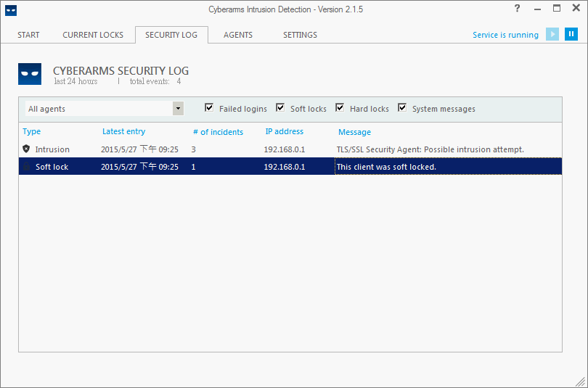Image resolution: width=588 pixels, height=388 pixels.
Task: Click the padlock icon in Soft lock row
Action: [x=26, y=167]
